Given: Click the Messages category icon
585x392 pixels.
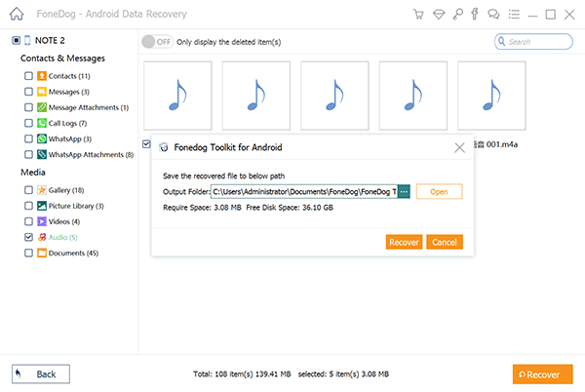Looking at the screenshot, I should (x=42, y=92).
